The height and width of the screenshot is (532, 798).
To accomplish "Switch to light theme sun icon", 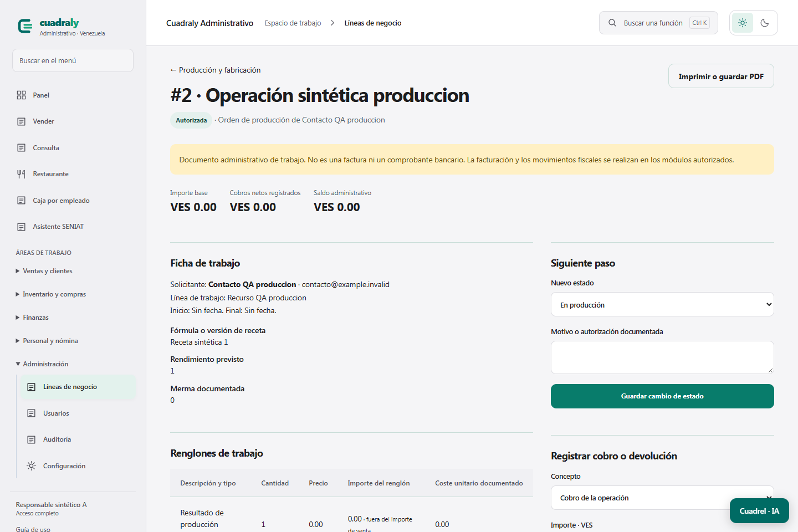I will (x=743, y=23).
